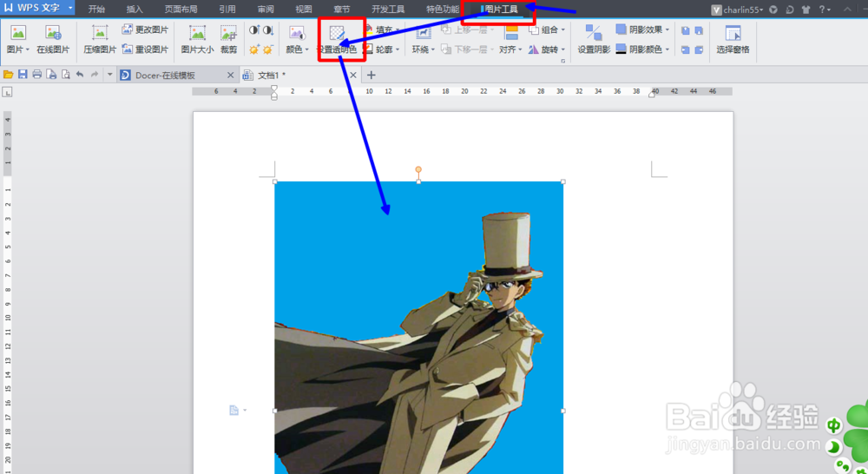Viewport: 868px width, 474px height.
Task: Switch to the 视图 (View) tab
Action: [303, 10]
